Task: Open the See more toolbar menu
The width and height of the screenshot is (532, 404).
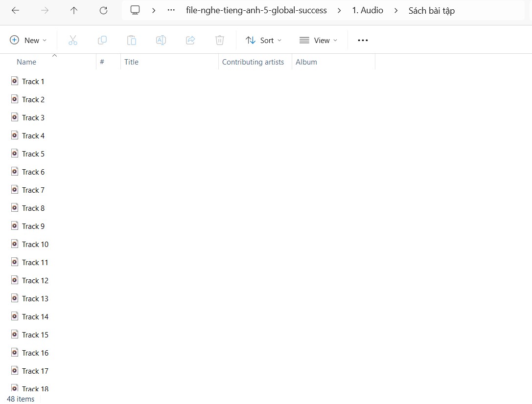Action: [363, 40]
